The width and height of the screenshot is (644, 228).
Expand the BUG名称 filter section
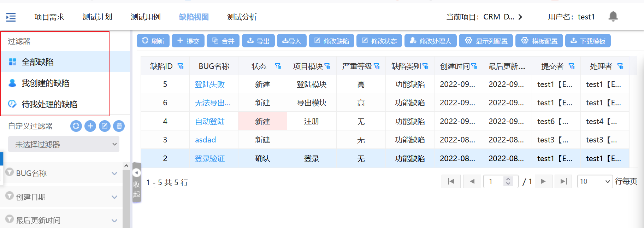click(x=114, y=173)
